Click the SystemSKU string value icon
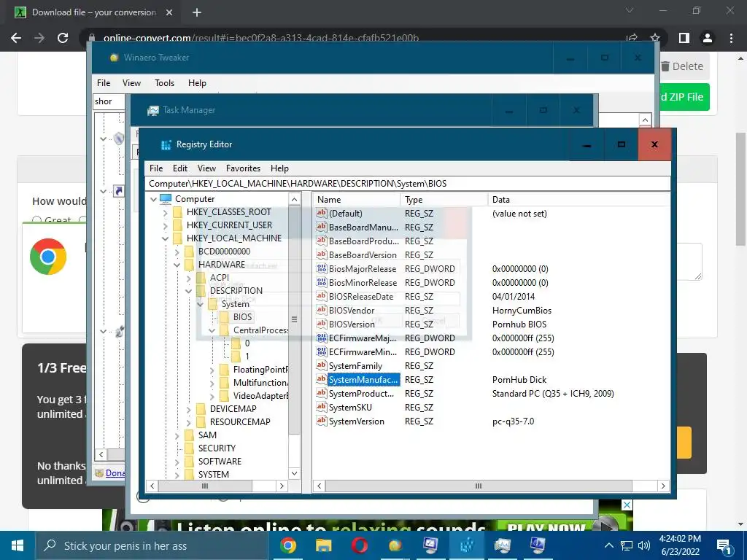 point(322,407)
